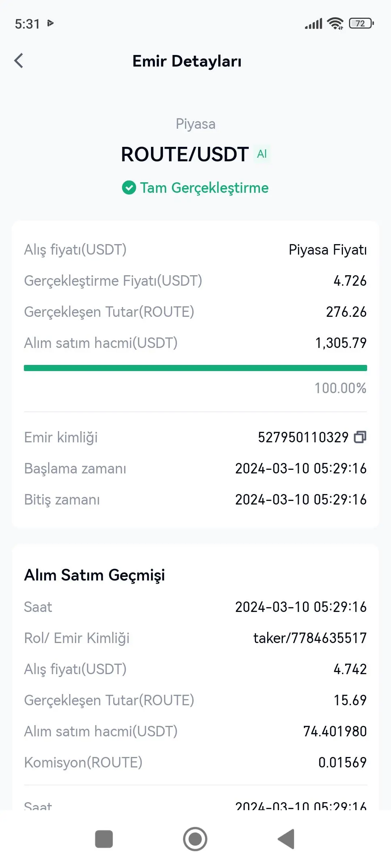Tap the ROUTE/USDT pair title
391x868 pixels.
[x=185, y=154]
